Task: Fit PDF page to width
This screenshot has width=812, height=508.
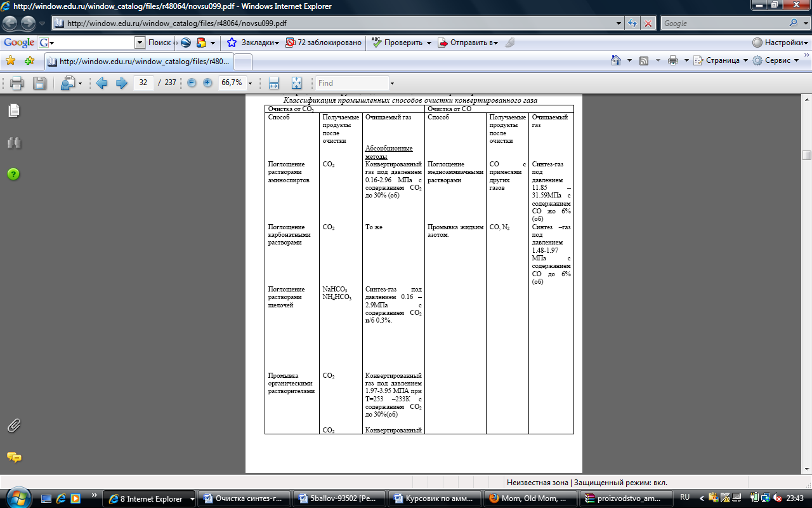Action: click(x=274, y=83)
